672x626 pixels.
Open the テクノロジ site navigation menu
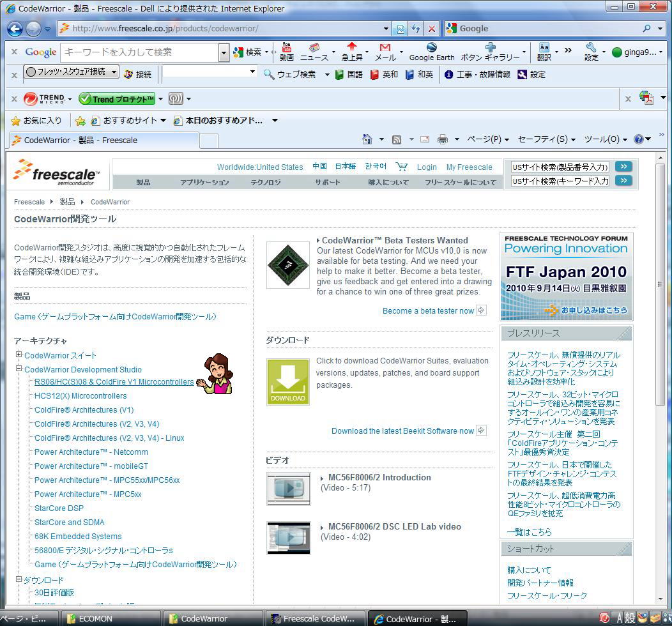[x=266, y=183]
